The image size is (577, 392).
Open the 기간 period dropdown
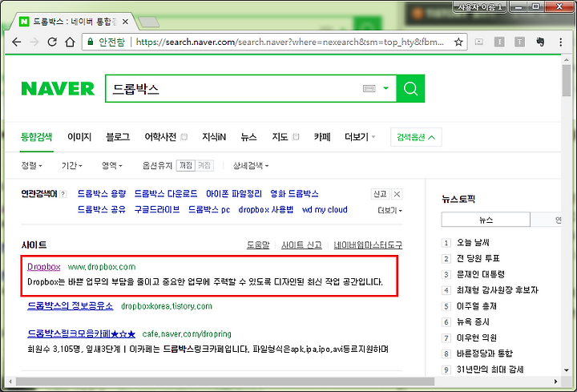(72, 166)
